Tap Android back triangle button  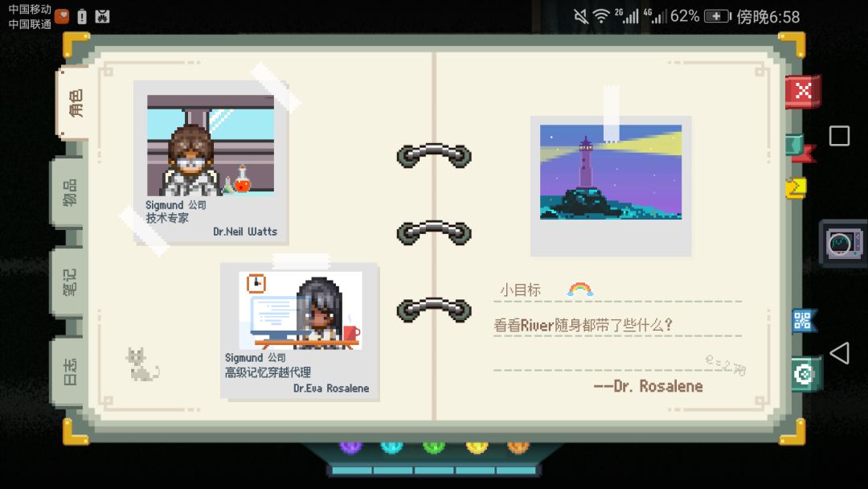click(x=839, y=353)
